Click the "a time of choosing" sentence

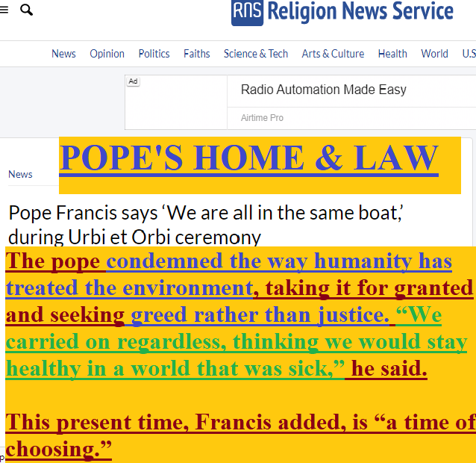pyautogui.click(x=239, y=423)
